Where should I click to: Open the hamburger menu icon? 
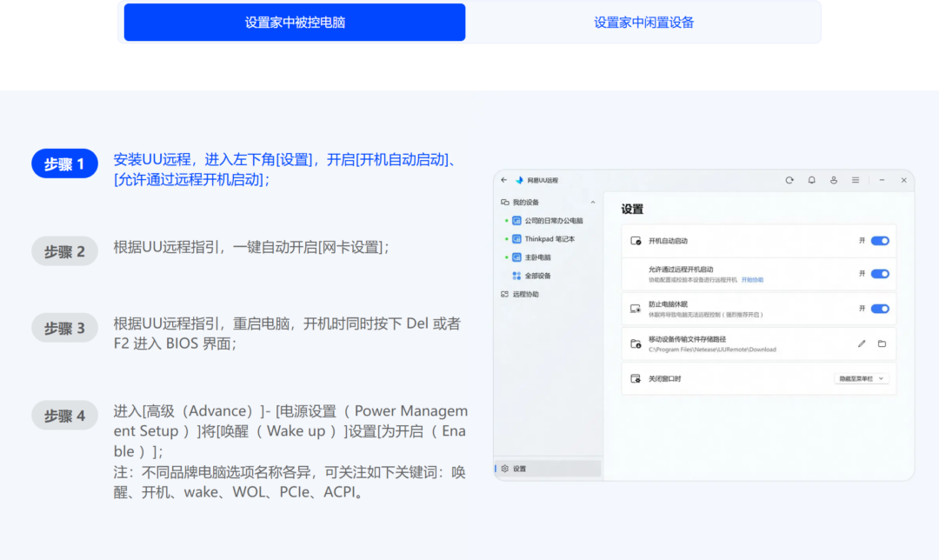click(856, 180)
